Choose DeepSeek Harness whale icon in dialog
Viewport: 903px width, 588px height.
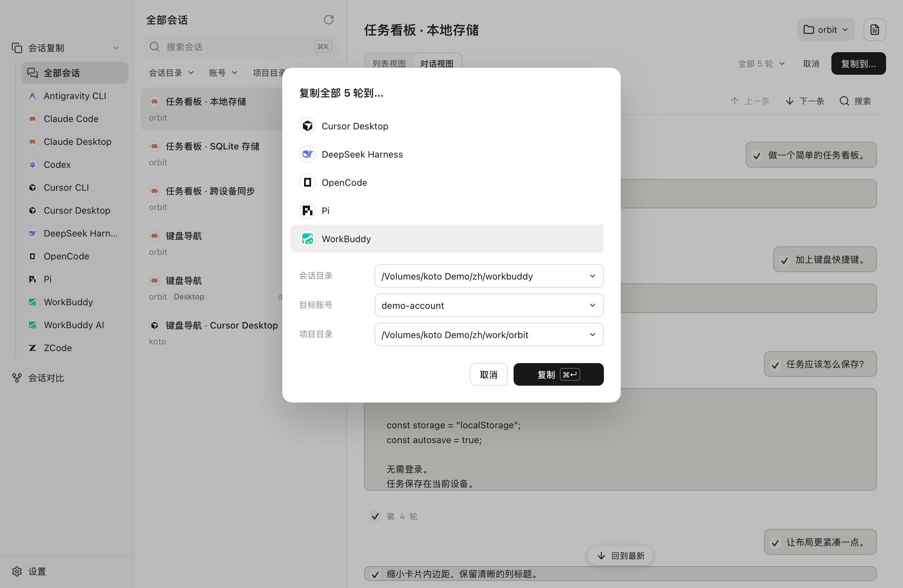pos(307,154)
